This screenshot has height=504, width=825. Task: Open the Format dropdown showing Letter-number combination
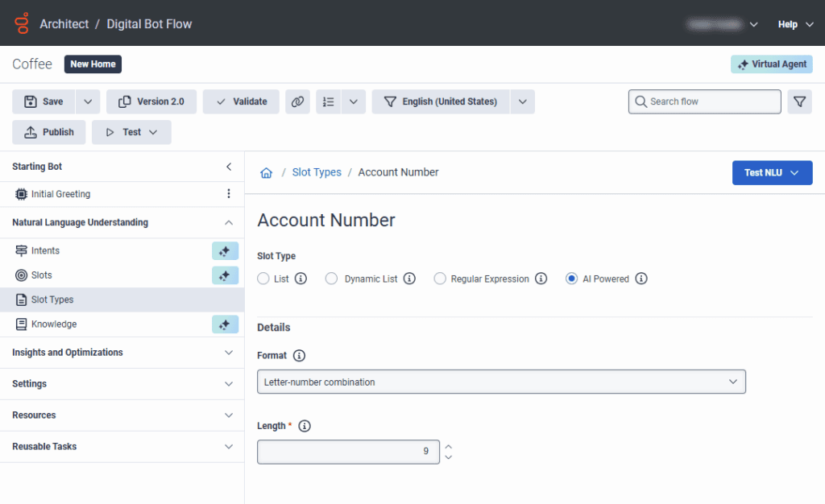point(501,382)
